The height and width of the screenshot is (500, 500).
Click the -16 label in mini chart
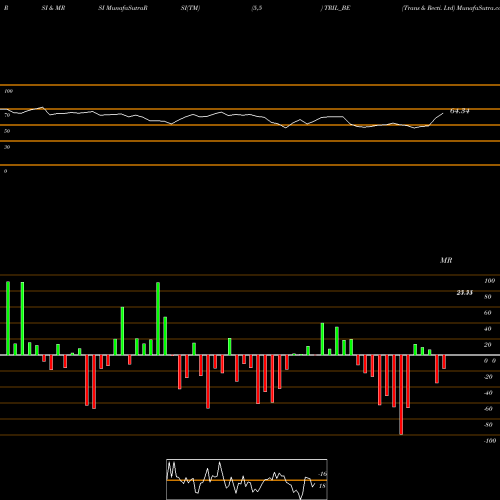point(323,474)
